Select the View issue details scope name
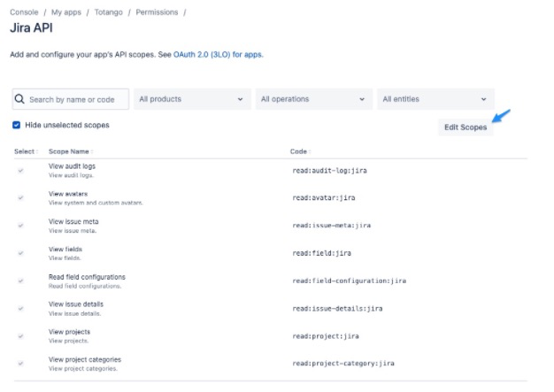Screen dimensions: 554x392 click(x=76, y=304)
